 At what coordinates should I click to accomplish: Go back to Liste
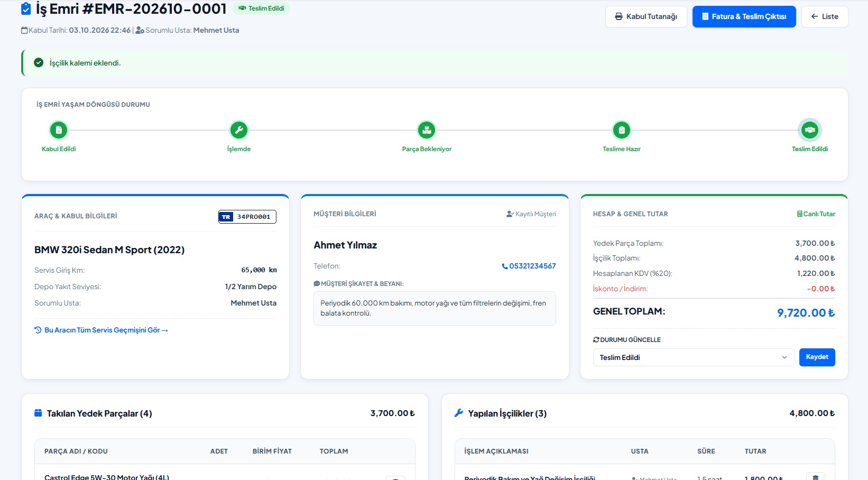pyautogui.click(x=825, y=16)
